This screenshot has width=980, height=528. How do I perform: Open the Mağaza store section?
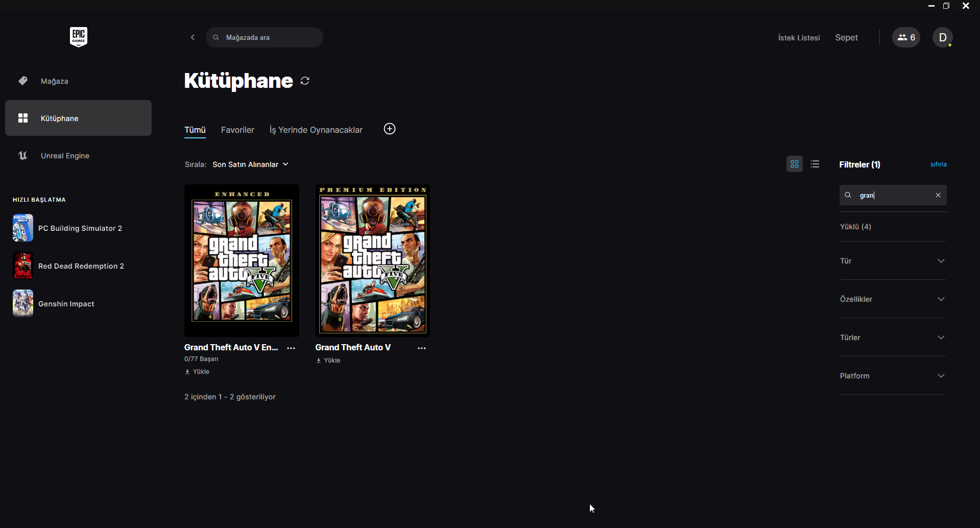pyautogui.click(x=78, y=81)
